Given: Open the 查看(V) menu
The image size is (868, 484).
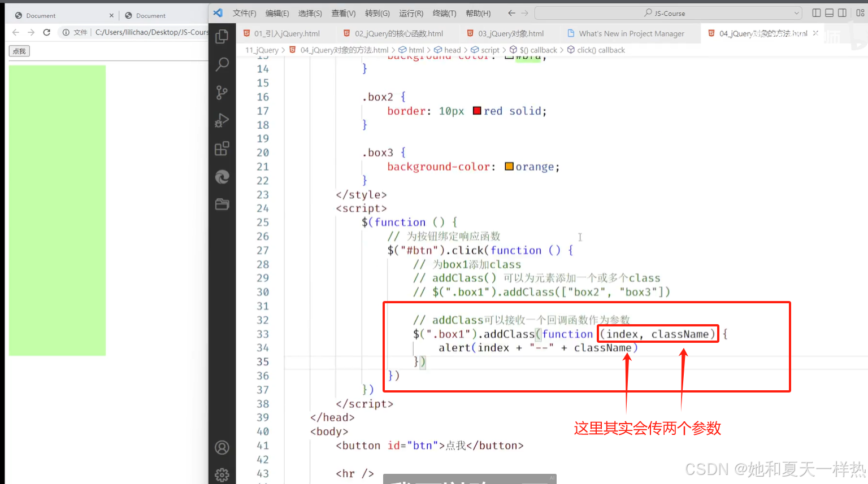Looking at the screenshot, I should click(x=344, y=13).
